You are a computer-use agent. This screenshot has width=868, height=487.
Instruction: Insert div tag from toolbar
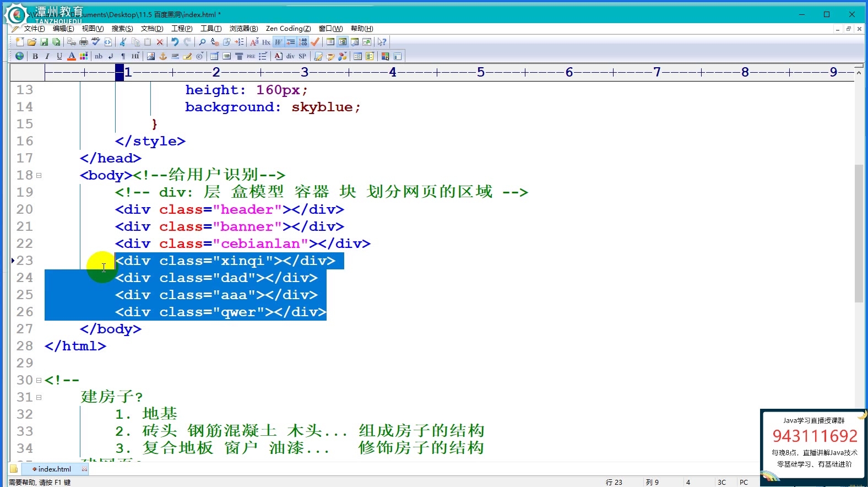click(290, 56)
